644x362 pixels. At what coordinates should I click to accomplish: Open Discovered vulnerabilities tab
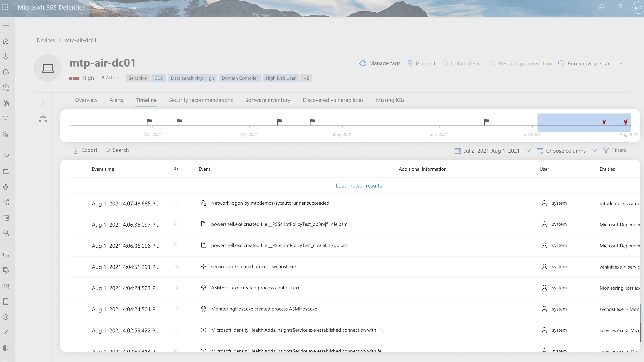tap(333, 100)
